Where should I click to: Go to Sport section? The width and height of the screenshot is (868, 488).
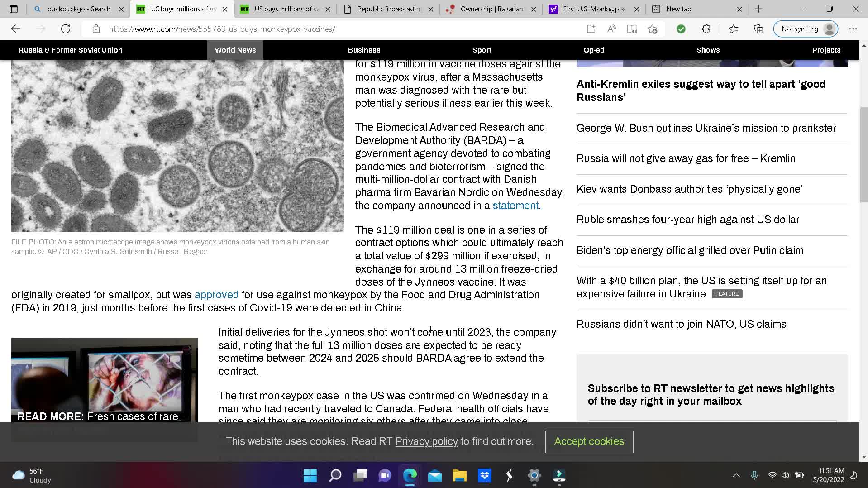482,50
